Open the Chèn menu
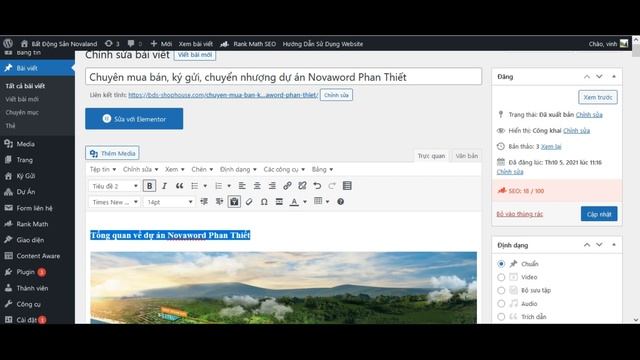This screenshot has width=640, height=360. click(202, 169)
